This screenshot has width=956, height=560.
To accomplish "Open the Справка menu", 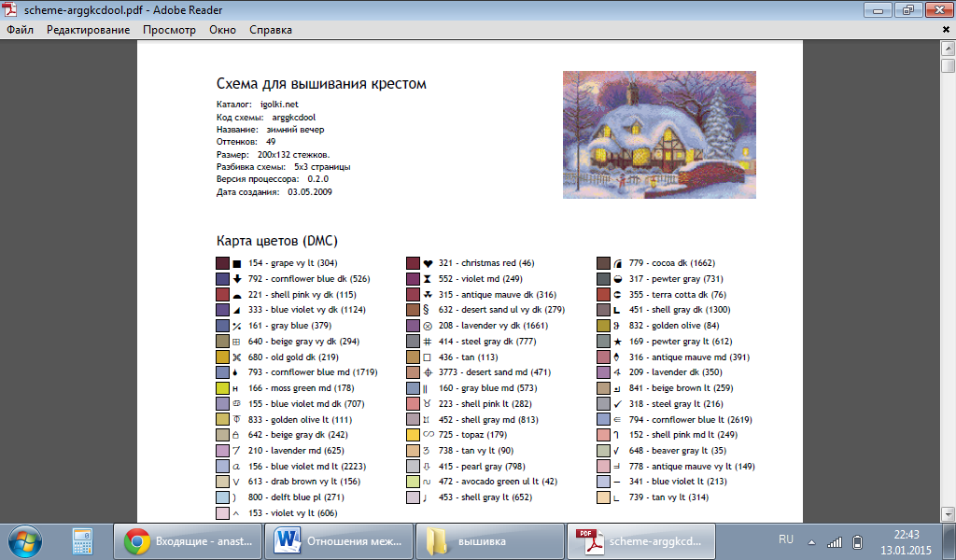I will tap(271, 30).
